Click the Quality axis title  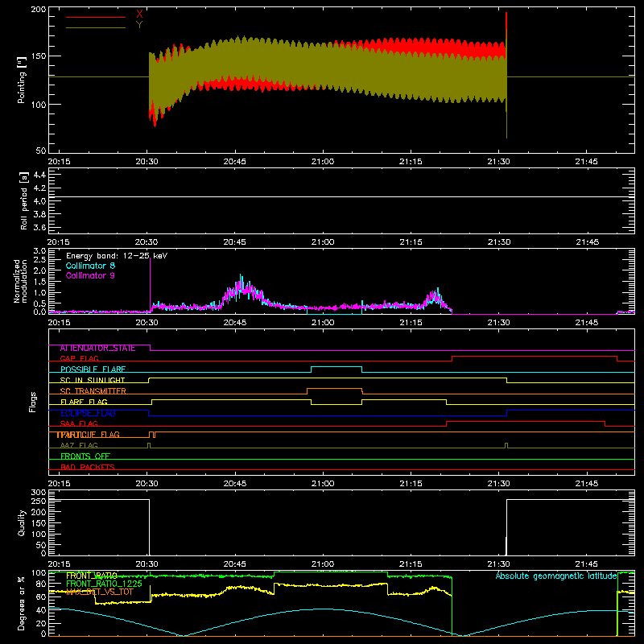click(x=22, y=522)
